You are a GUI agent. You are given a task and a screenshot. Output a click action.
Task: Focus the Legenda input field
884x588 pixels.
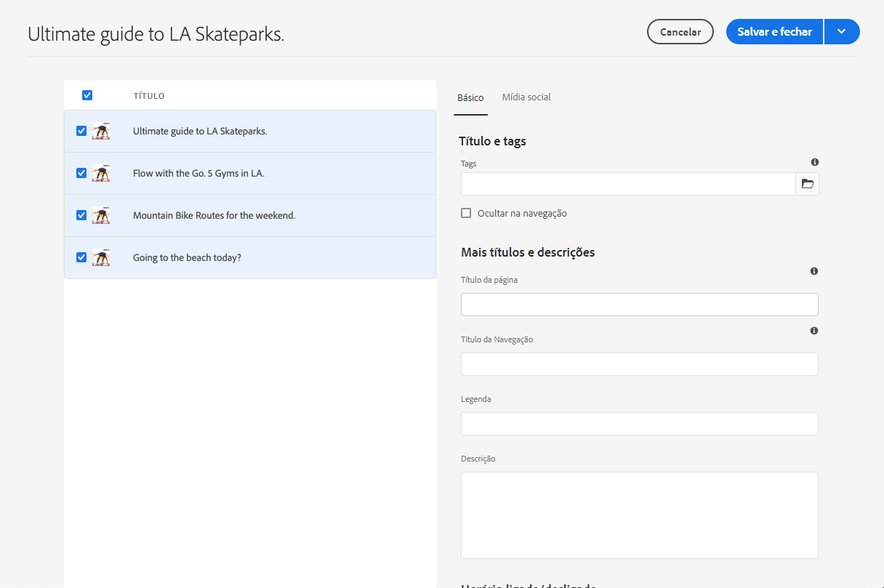pos(639,424)
